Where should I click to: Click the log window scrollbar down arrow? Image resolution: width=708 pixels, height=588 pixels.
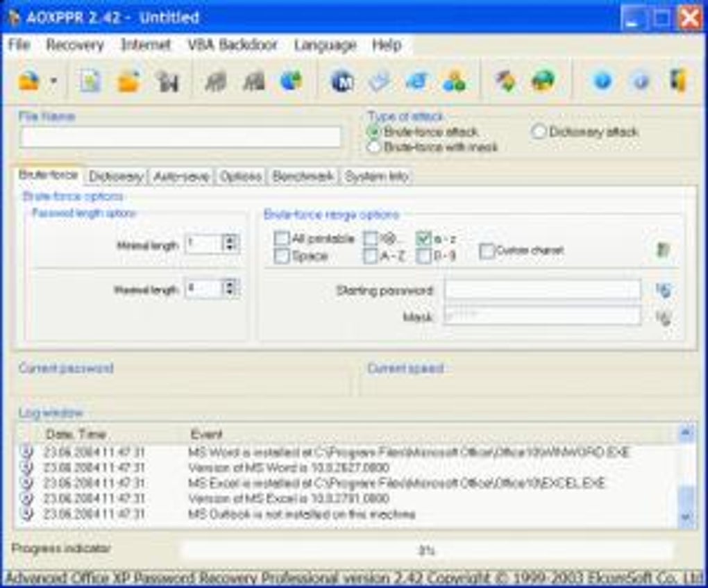click(x=686, y=516)
